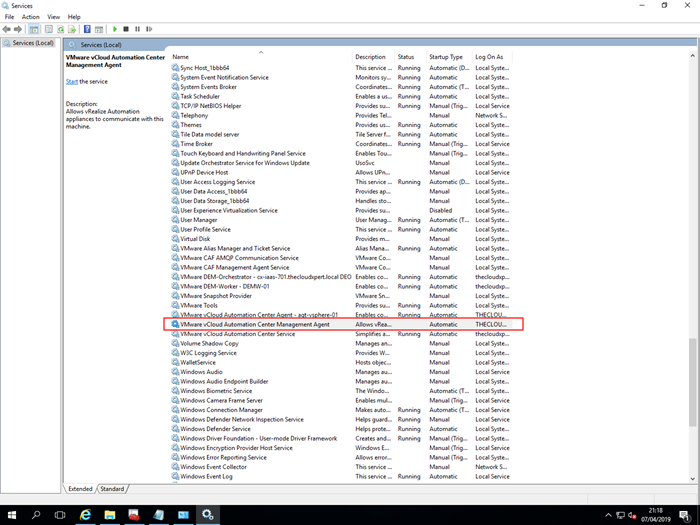This screenshot has height=525, width=700.
Task: Click the Back arrow in toolbar
Action: click(7, 29)
